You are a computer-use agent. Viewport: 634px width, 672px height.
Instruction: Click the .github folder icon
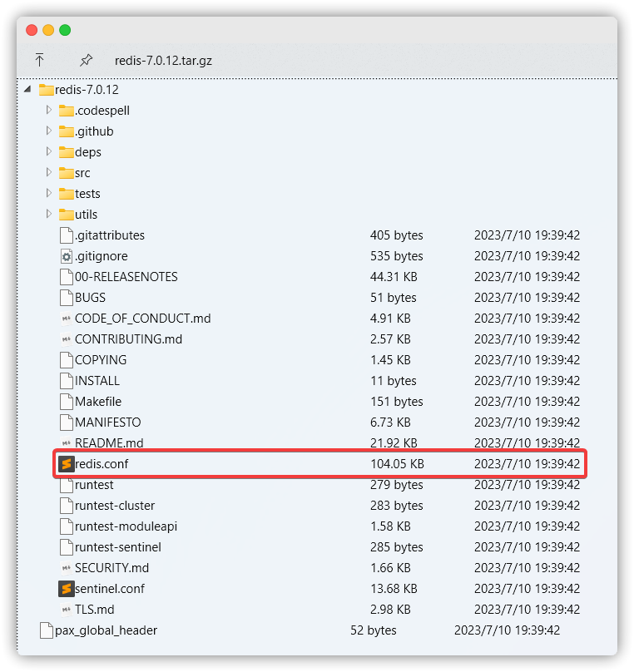[66, 131]
